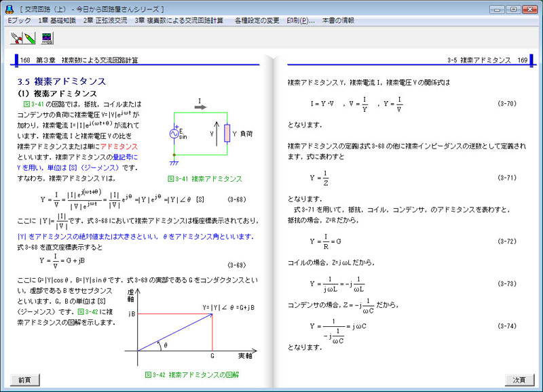The width and height of the screenshot is (543, 392).
Task: Click the heading 3.5 複素アドミタンス
Action: [62, 81]
